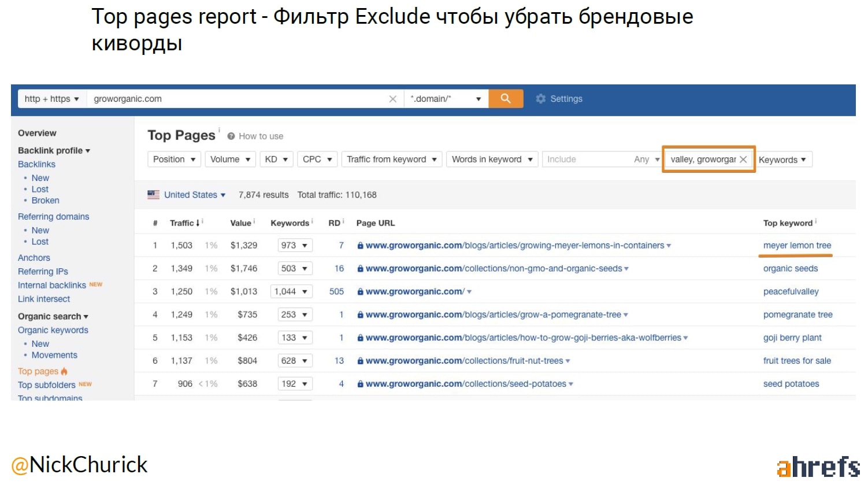Open the Traffic from keyword filter
This screenshot has width=868, height=485.
(391, 160)
